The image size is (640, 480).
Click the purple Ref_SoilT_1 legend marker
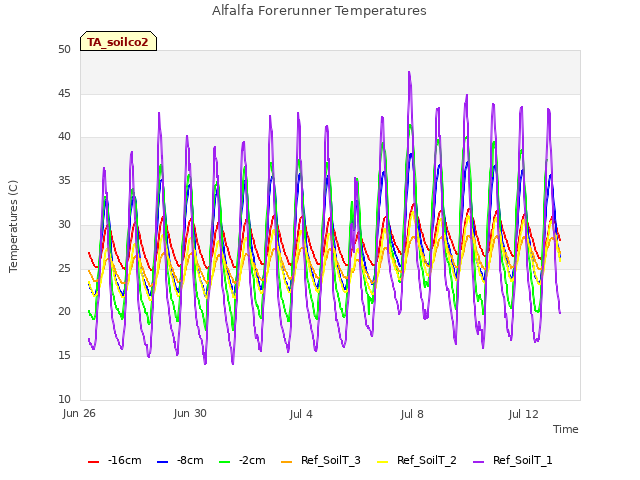[x=478, y=462]
